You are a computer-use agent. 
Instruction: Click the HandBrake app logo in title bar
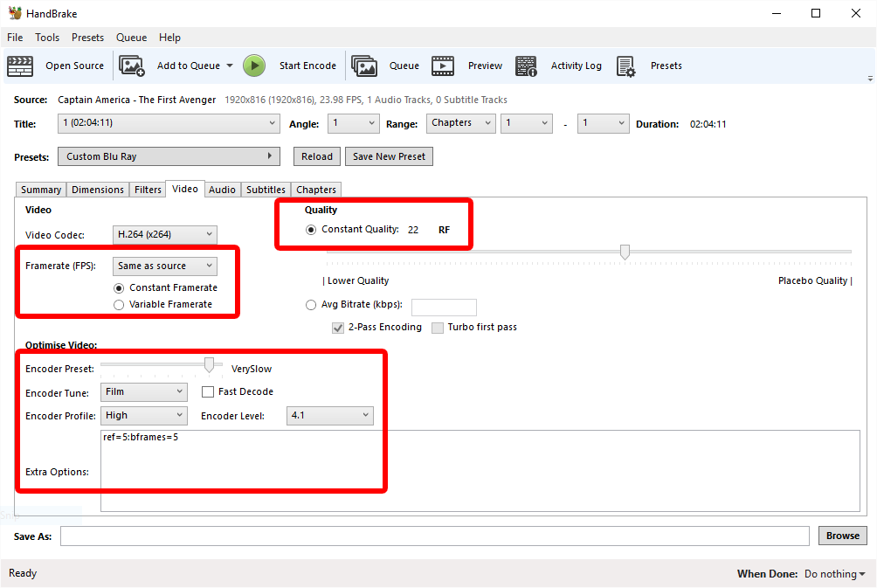(15, 13)
